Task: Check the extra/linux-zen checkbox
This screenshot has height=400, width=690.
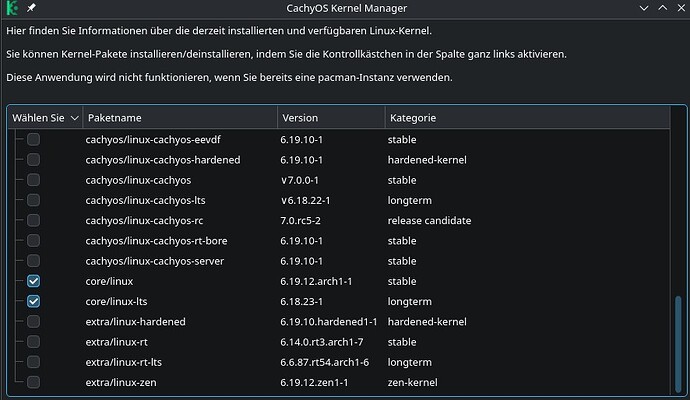Action: tap(33, 382)
